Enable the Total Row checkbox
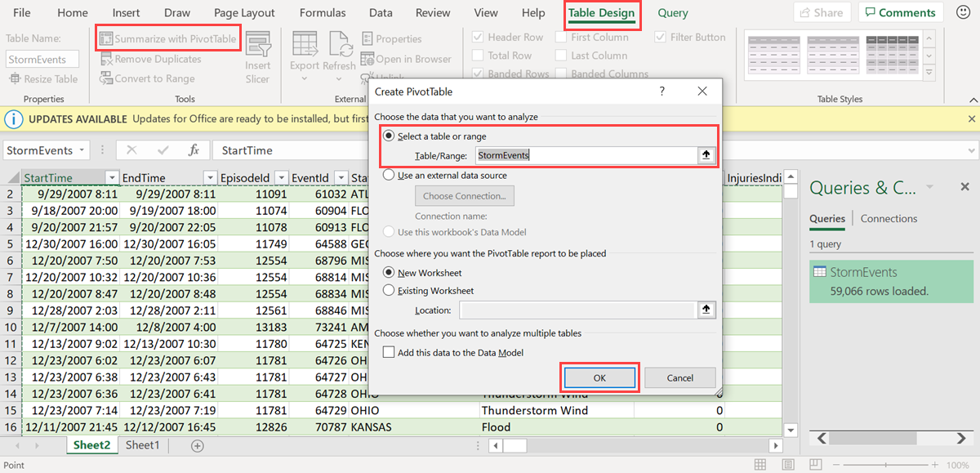Viewport: 980px width, 473px height. pos(477,55)
